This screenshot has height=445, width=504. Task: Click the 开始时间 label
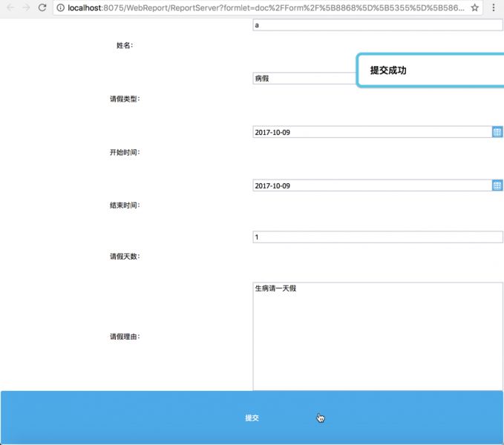tap(125, 152)
